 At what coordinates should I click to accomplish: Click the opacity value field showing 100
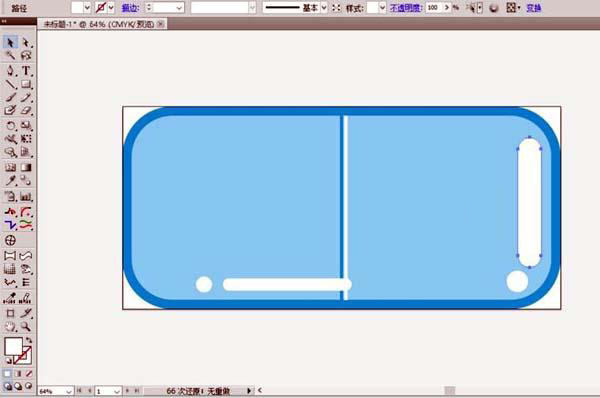pyautogui.click(x=434, y=7)
